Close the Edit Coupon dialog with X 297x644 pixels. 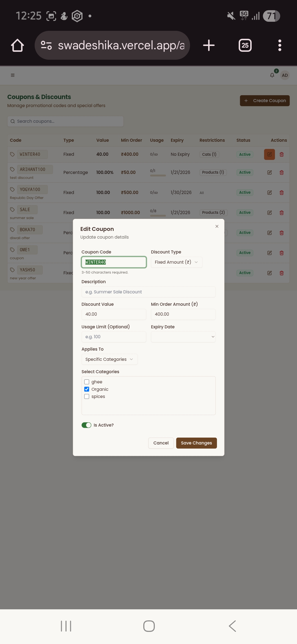[217, 226]
